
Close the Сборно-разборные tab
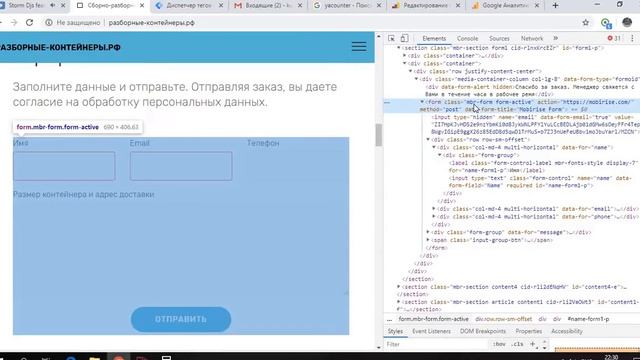[142, 5]
